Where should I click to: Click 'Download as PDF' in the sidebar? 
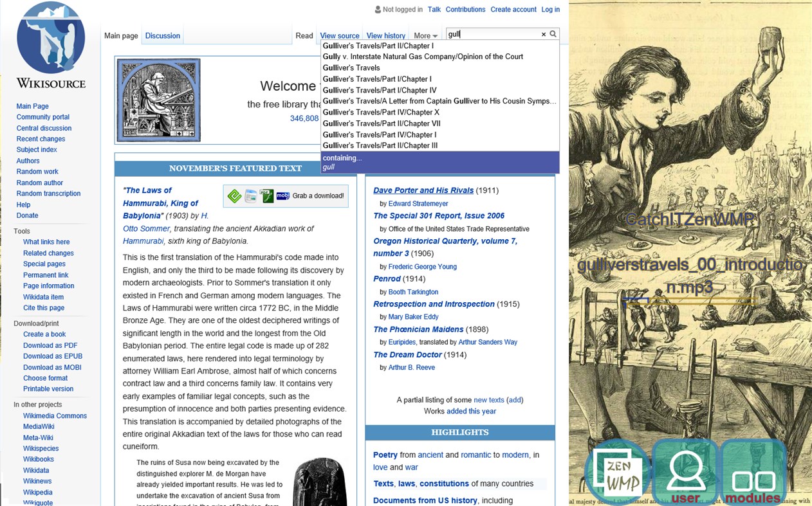tap(50, 345)
